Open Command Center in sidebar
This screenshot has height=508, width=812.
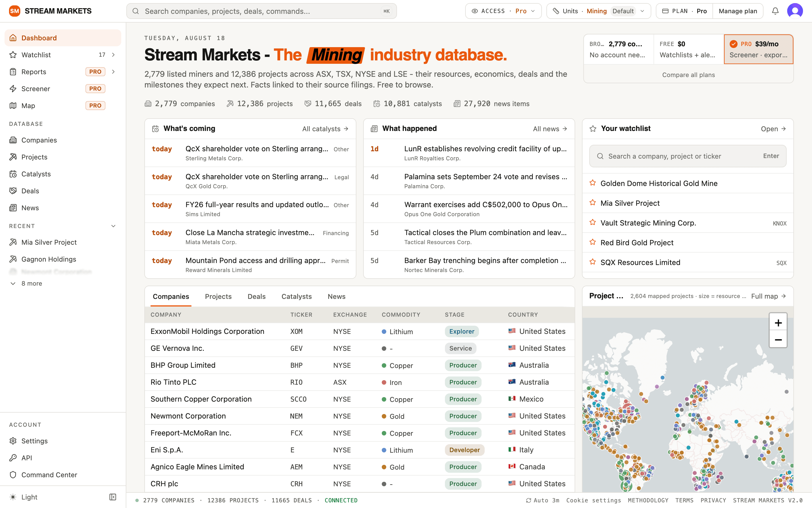(63, 475)
